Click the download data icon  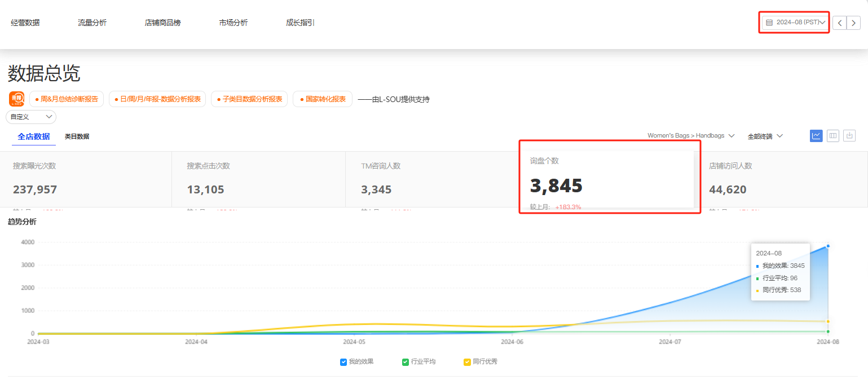point(850,136)
